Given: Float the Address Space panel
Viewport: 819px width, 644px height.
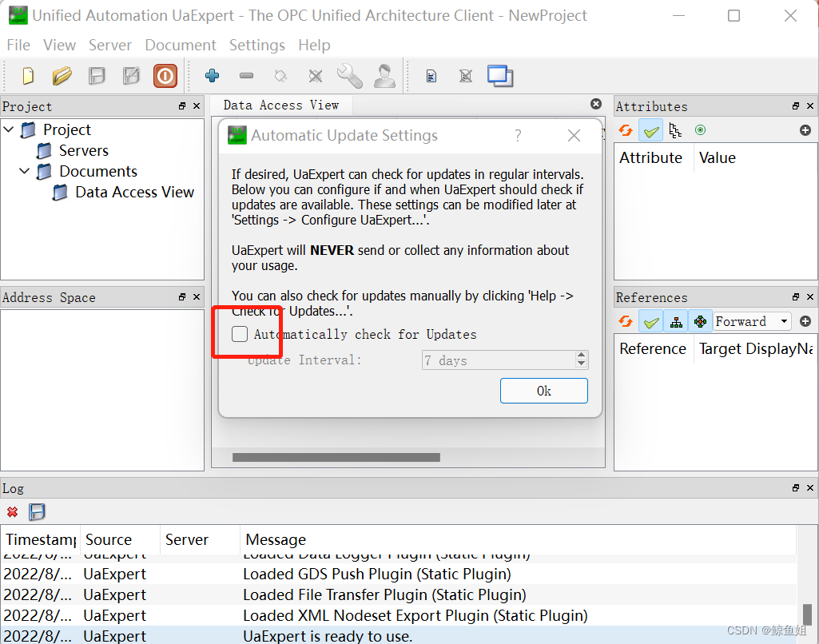Looking at the screenshot, I should [x=182, y=297].
